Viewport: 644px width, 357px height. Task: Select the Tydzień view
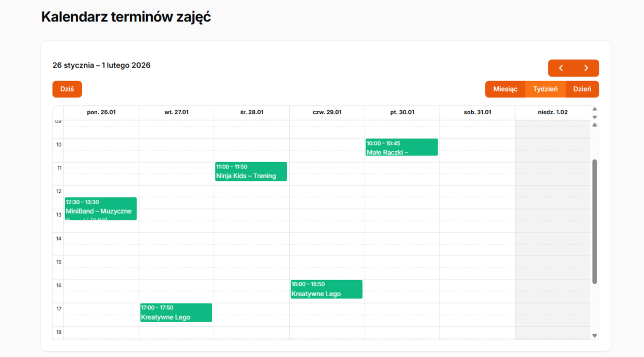545,89
